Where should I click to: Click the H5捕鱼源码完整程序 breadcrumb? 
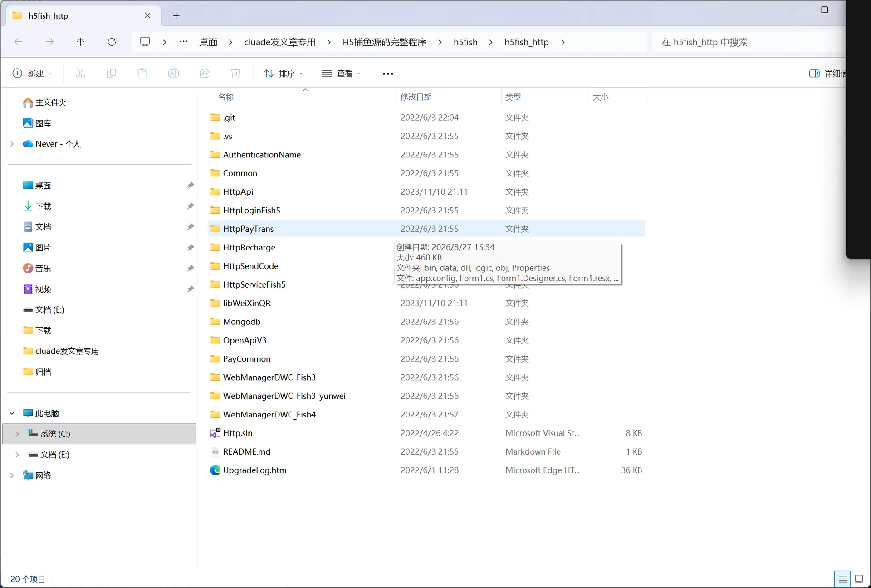[384, 42]
